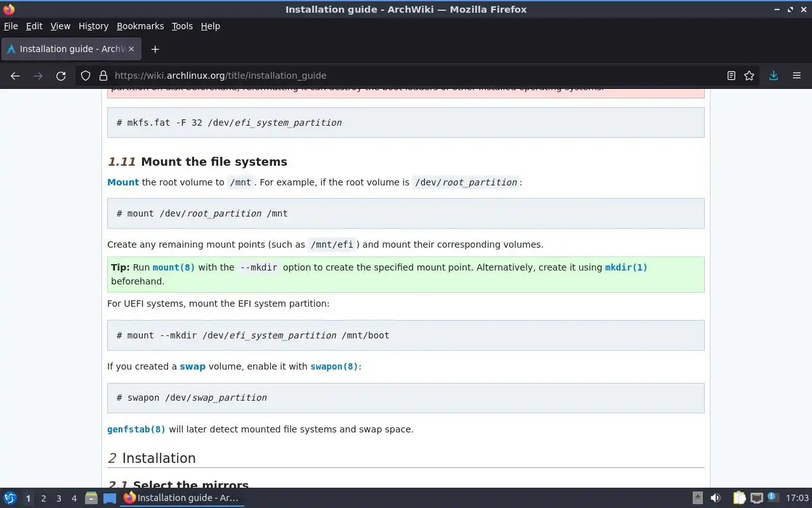Open the Help menu
Viewport: 812px width, 508px height.
(210, 26)
